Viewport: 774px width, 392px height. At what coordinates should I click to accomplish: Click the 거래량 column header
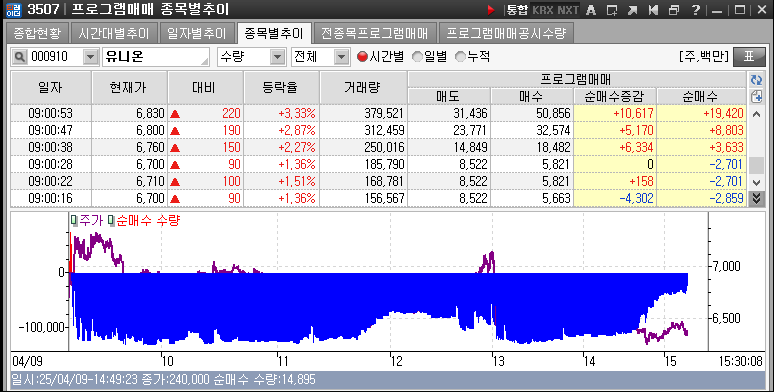tap(363, 87)
